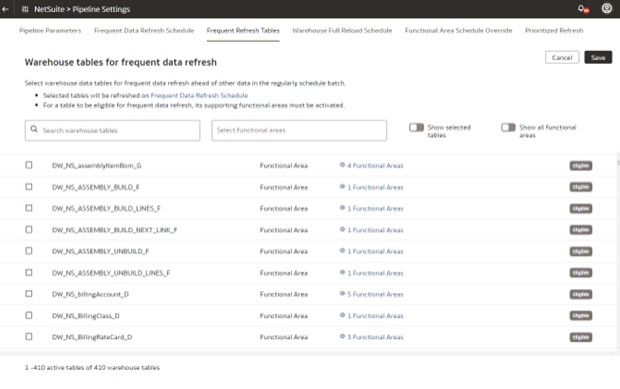The width and height of the screenshot is (620, 389).
Task: Click the 410 active tables count text
Action: pyautogui.click(x=92, y=368)
